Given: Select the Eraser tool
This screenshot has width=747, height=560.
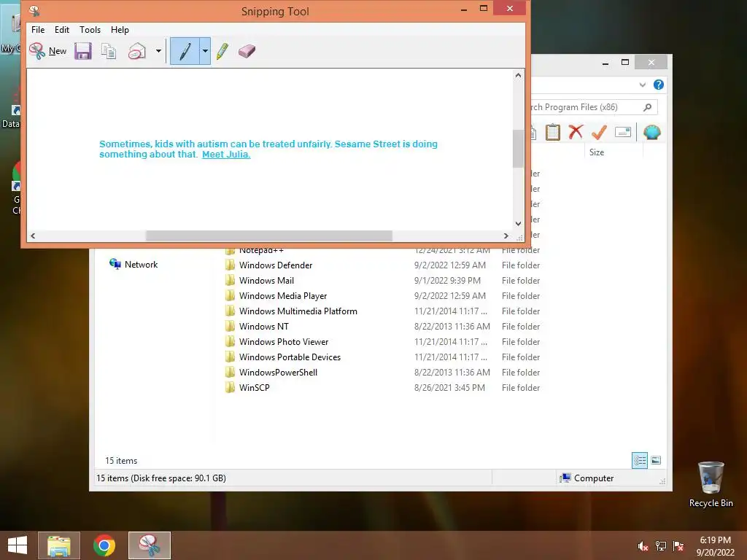Looking at the screenshot, I should point(247,51).
